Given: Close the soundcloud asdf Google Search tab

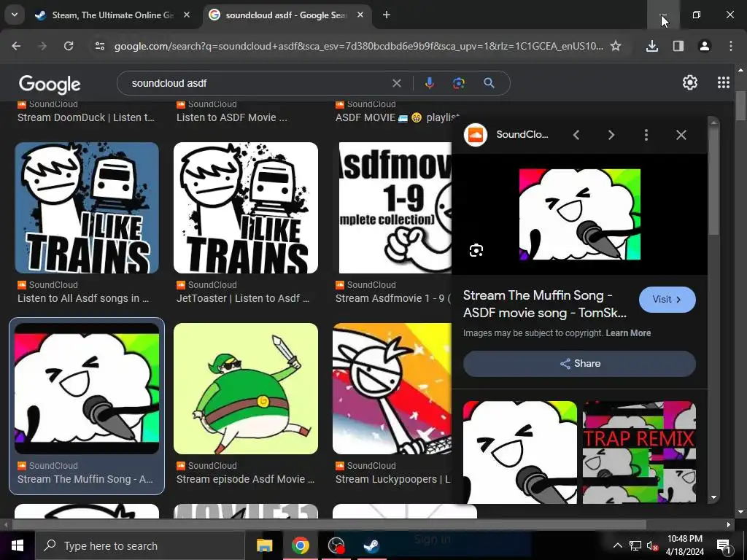Looking at the screenshot, I should [x=360, y=15].
